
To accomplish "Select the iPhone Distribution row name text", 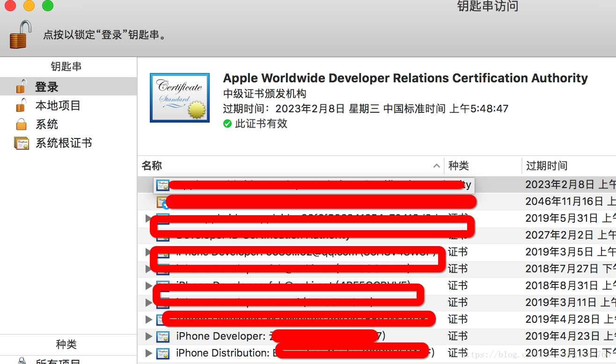I will pos(305,353).
